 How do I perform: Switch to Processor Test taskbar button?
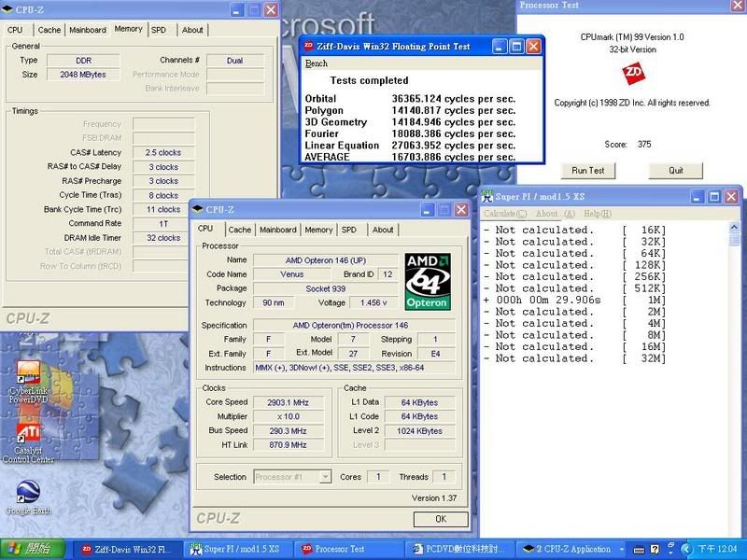coord(348,550)
